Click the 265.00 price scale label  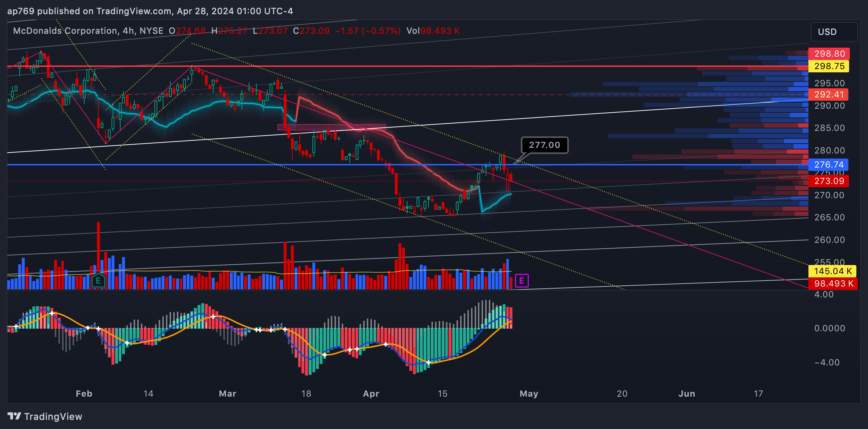830,217
